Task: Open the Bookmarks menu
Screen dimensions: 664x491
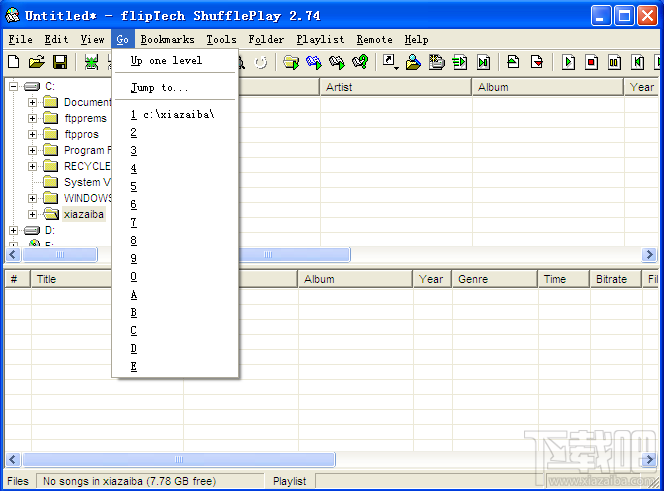Action: 167,39
